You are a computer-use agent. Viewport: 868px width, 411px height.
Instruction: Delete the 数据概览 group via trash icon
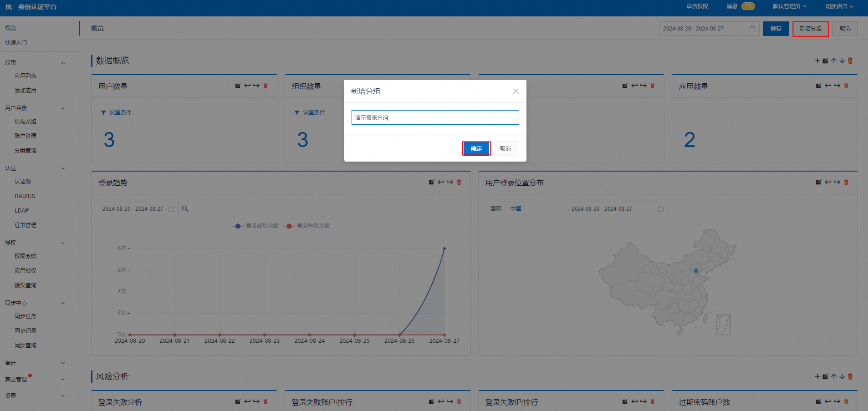pos(850,61)
